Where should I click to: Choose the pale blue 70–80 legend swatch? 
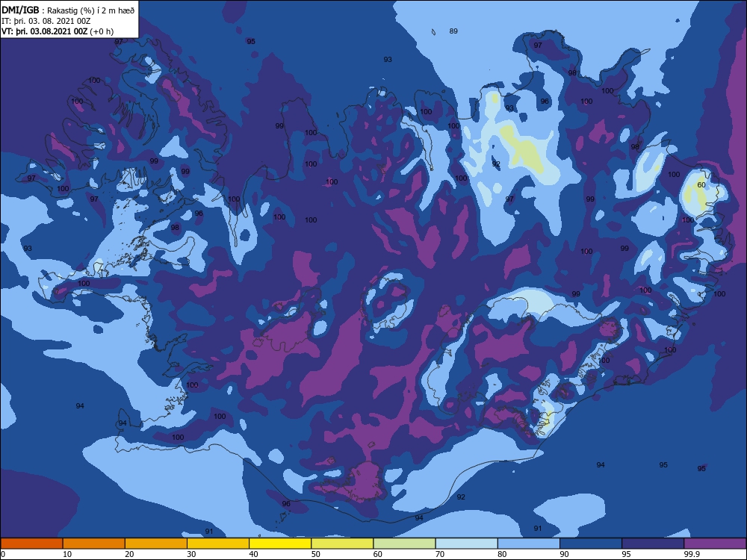click(x=467, y=544)
